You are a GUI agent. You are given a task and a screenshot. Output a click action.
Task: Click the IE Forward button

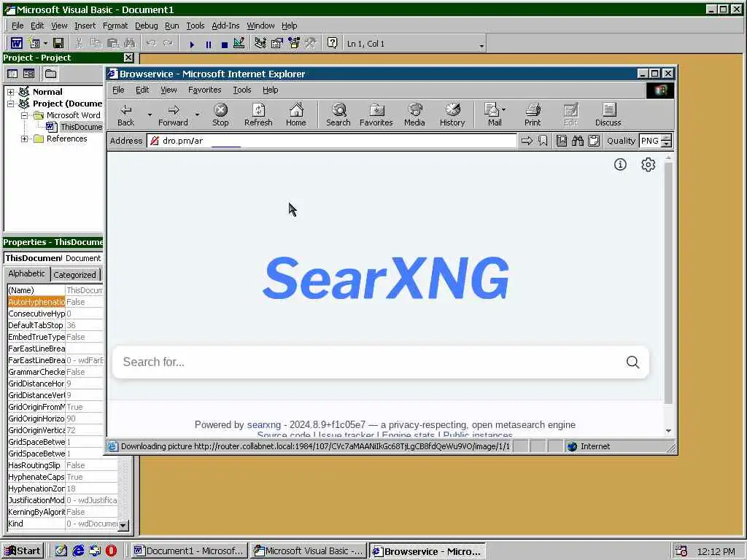tap(173, 115)
